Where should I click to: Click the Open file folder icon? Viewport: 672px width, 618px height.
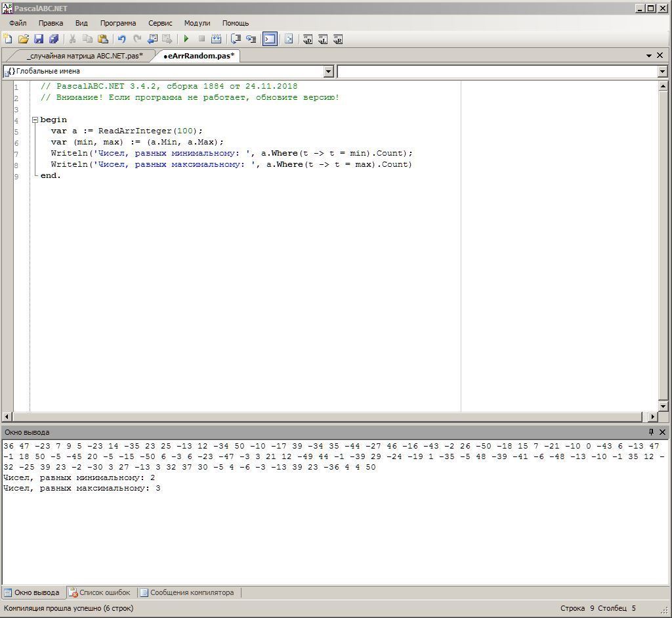pyautogui.click(x=23, y=39)
